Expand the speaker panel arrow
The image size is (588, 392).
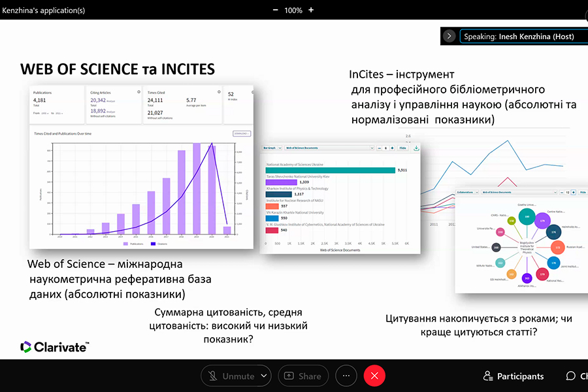point(449,37)
